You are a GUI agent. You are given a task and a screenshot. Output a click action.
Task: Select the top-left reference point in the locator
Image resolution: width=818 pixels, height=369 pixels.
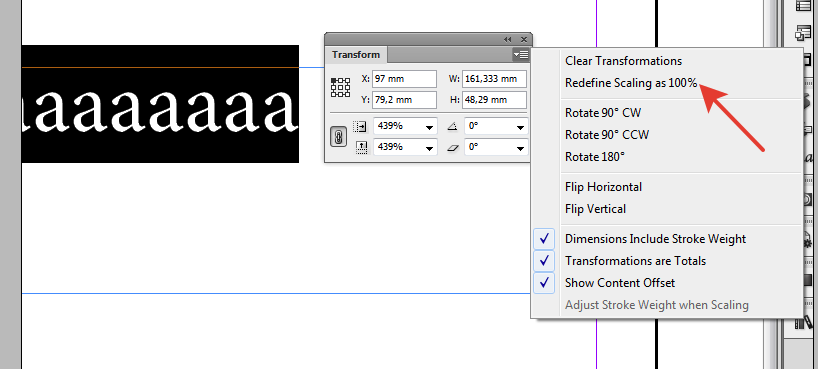point(334,81)
